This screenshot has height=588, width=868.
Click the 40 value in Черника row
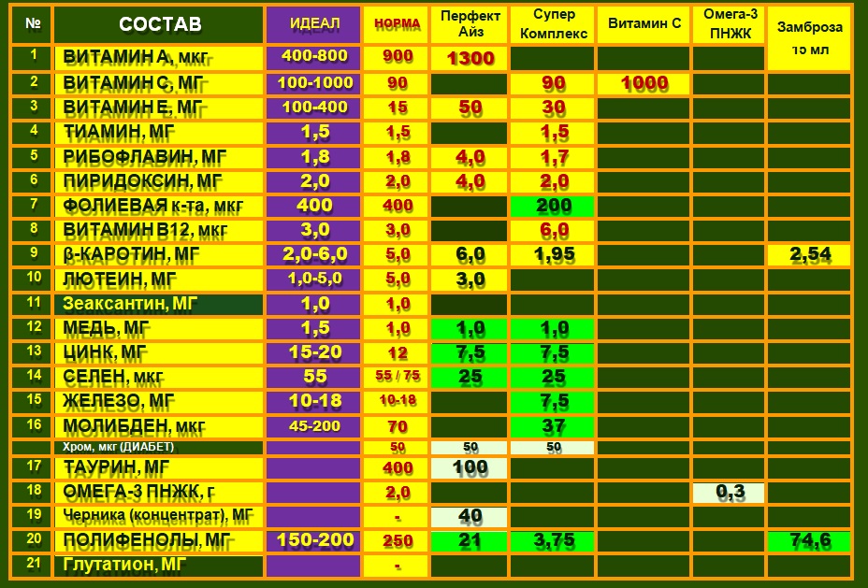470,516
